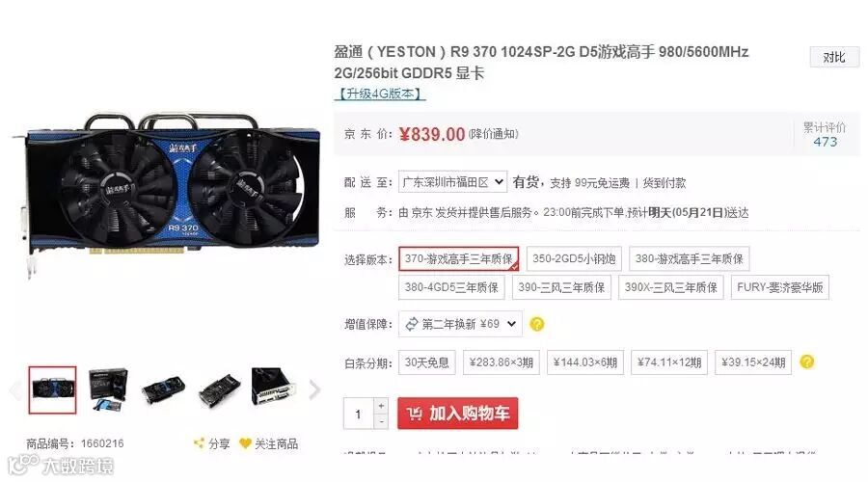
Task: Expand the 第二年换新 ¥69 warranty dropdown
Action: 460,324
